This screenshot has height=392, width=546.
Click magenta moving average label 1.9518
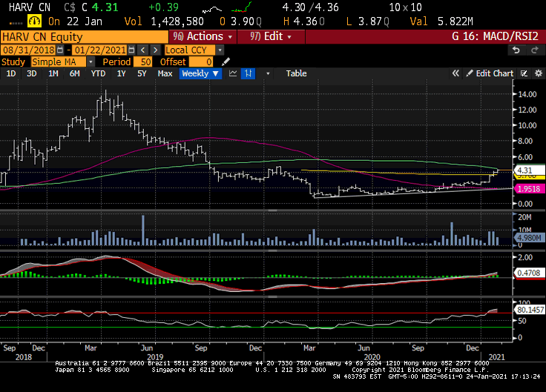(529, 189)
